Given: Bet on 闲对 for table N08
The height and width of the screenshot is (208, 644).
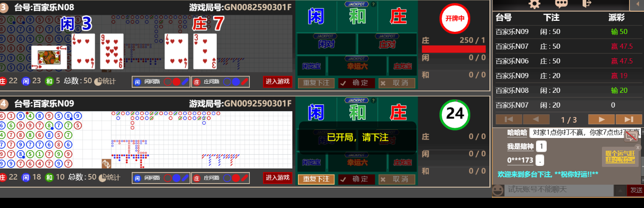Looking at the screenshot, I should pos(326,44).
